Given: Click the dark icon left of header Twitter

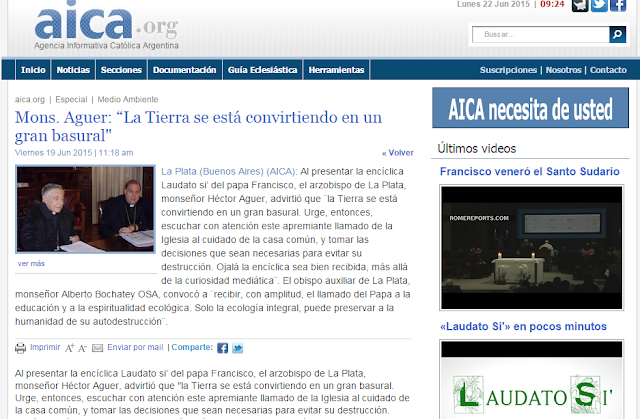Looking at the screenshot, I should coord(580,5).
